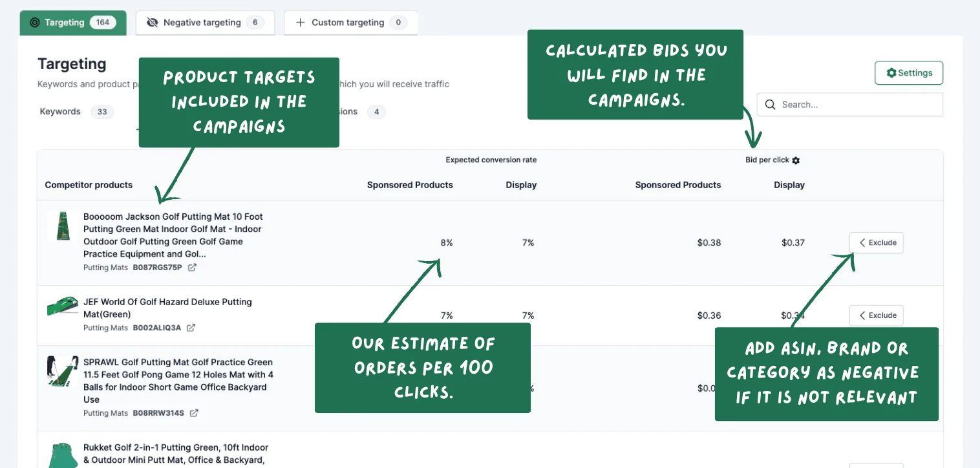Open external link for ASIN B002ALIQ3A
This screenshot has width=980, height=468.
(x=191, y=328)
